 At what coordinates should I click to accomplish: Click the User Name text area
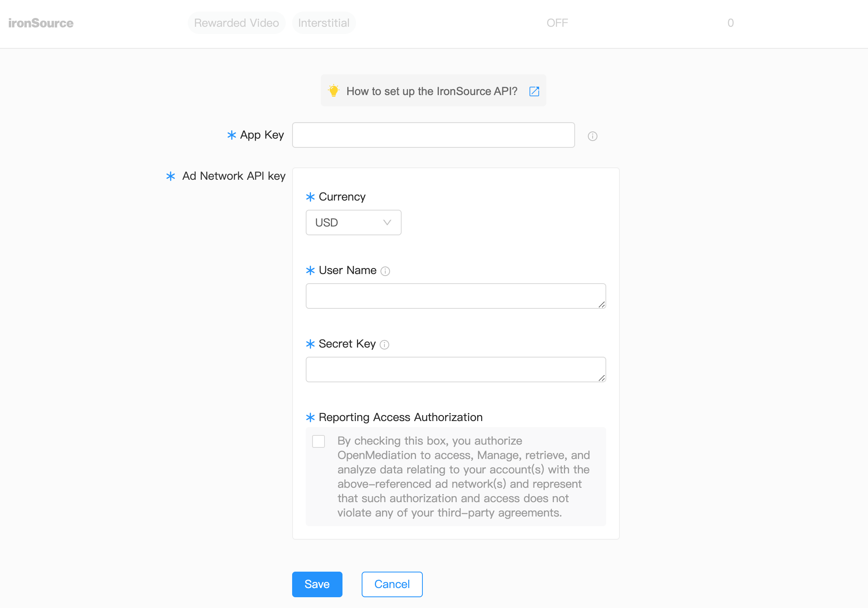click(456, 296)
